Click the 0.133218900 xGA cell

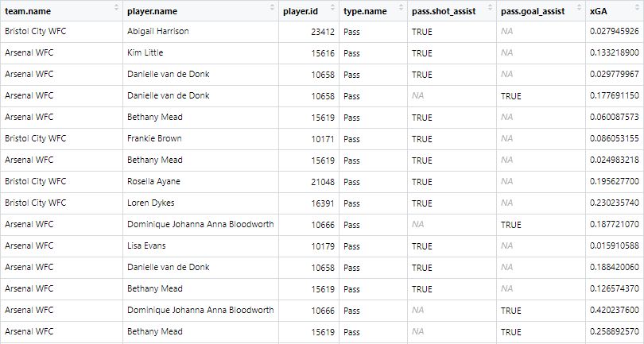coord(615,53)
